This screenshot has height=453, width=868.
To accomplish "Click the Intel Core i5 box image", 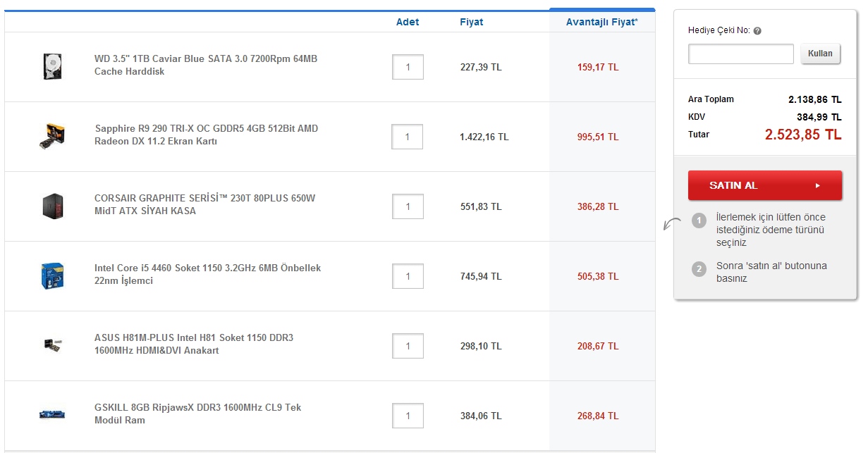I will click(53, 275).
